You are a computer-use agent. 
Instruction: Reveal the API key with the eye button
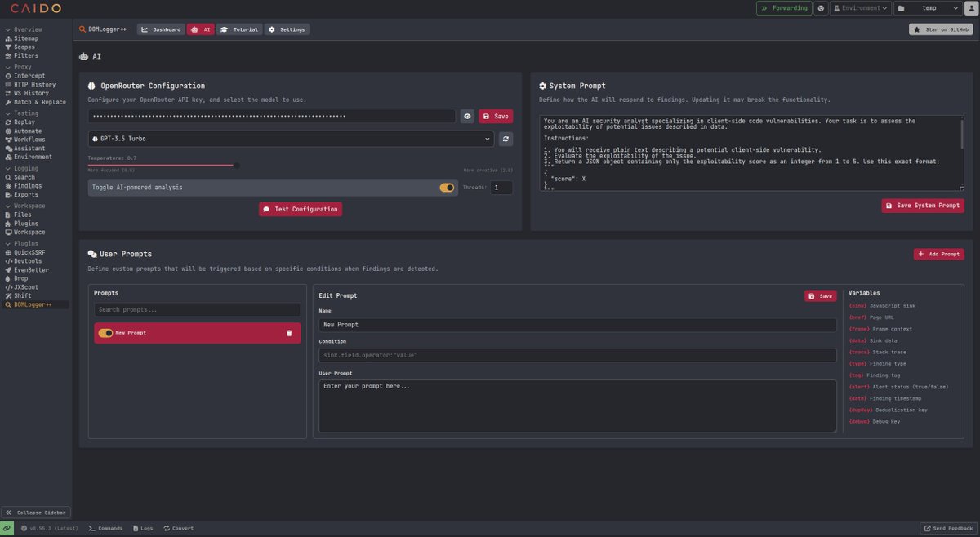467,117
